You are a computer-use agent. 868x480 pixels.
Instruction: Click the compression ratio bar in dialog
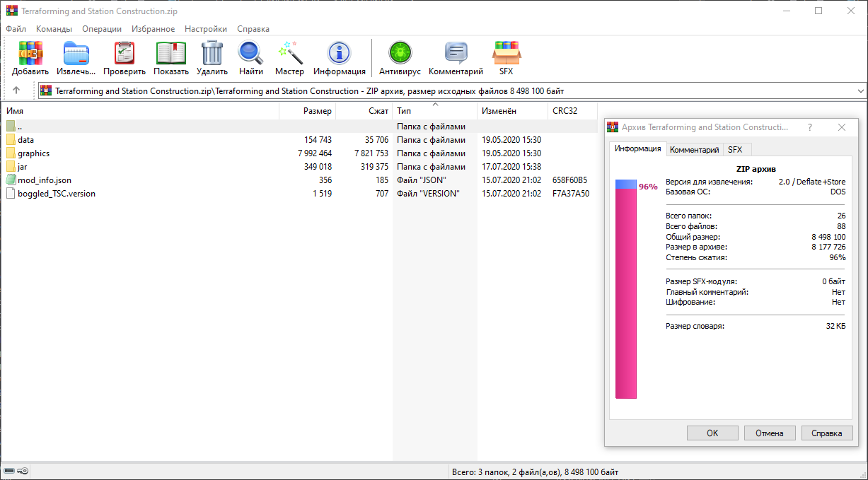click(x=626, y=288)
